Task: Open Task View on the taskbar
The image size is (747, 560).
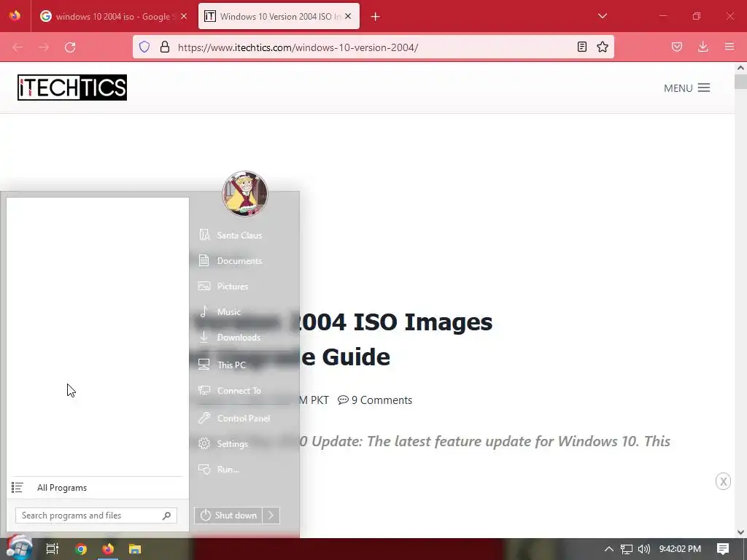Action: point(53,549)
